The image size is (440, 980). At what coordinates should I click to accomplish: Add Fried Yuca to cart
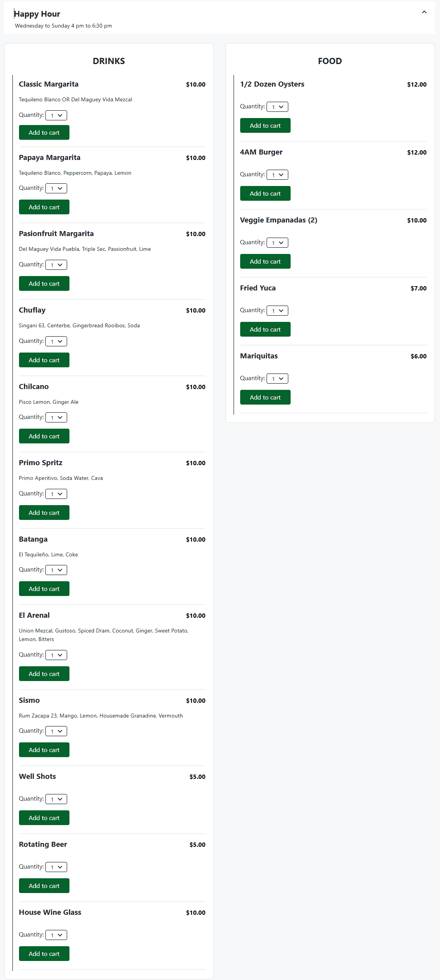coord(265,329)
